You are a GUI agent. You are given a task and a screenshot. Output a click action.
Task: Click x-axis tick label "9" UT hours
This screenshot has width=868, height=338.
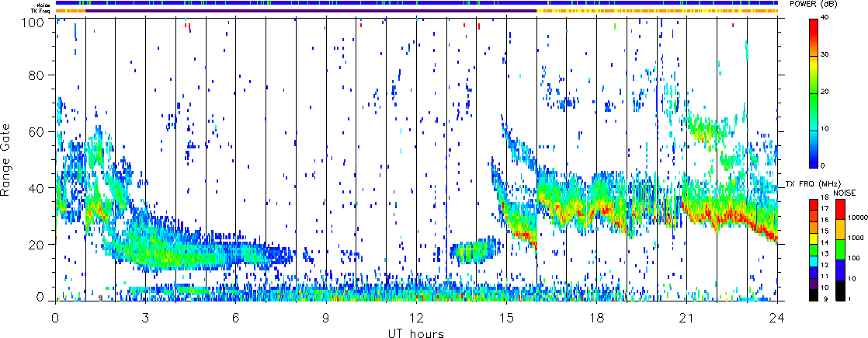(326, 318)
